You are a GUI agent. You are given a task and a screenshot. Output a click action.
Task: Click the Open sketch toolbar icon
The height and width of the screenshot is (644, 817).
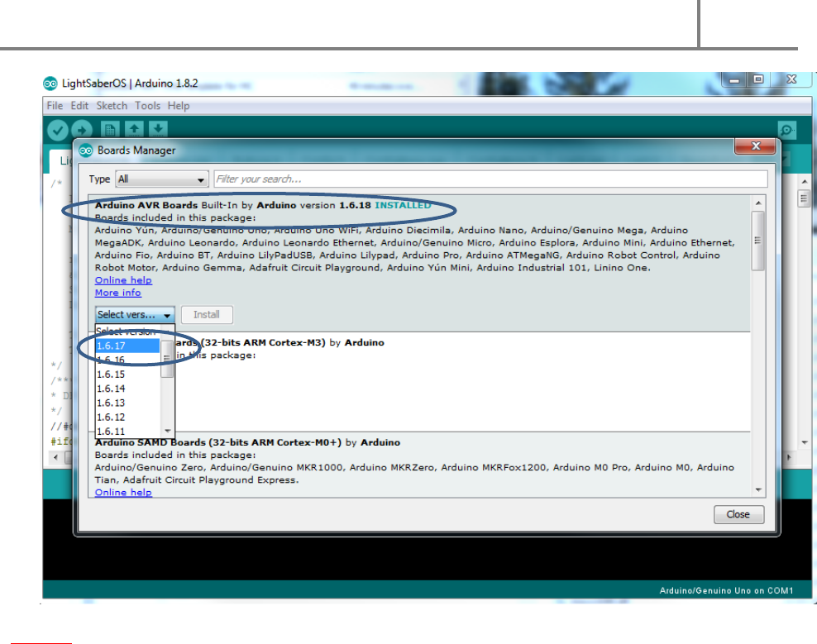[134, 130]
